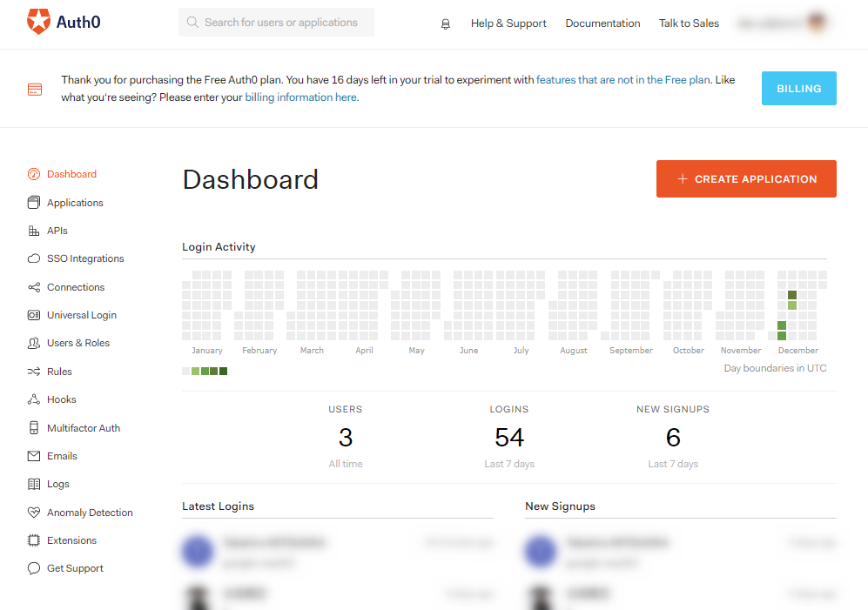Click the 'Day boundaries in UTC' note
Screen dimensions: 868x610
coord(775,368)
